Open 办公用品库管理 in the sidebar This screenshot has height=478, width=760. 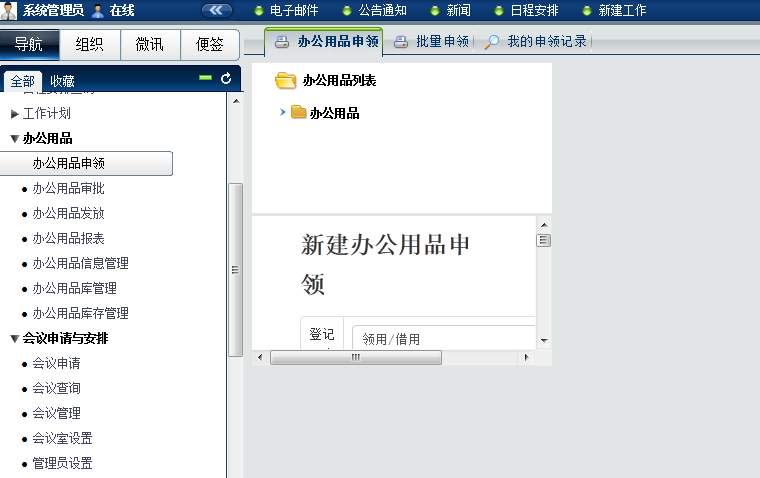point(74,288)
